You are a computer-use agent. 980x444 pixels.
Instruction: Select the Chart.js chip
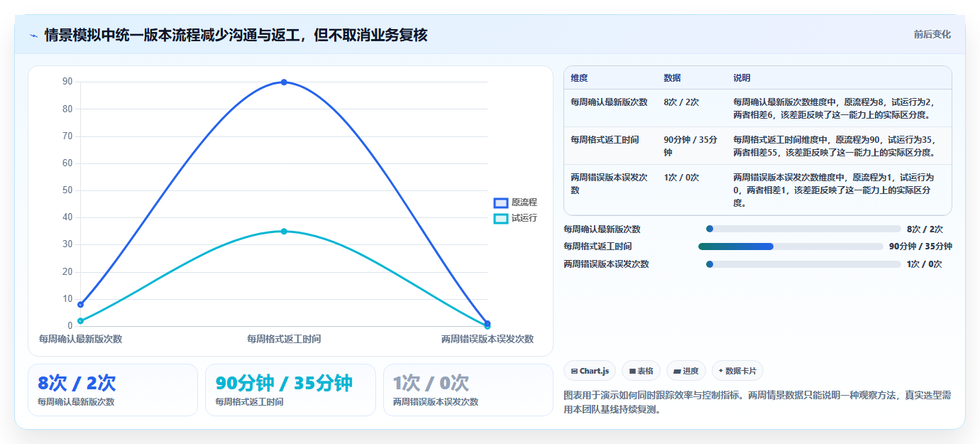point(590,371)
